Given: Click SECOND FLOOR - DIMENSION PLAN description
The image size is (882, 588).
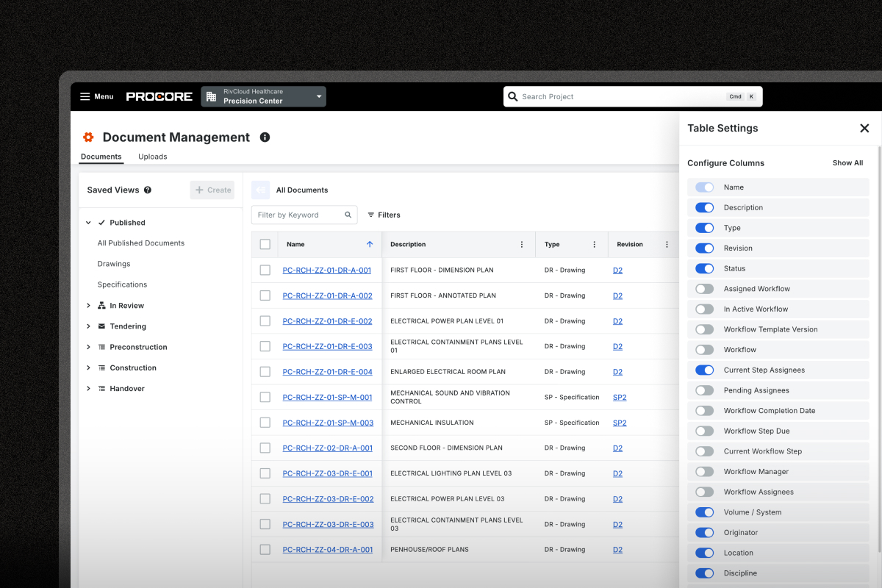Looking at the screenshot, I should 446,448.
